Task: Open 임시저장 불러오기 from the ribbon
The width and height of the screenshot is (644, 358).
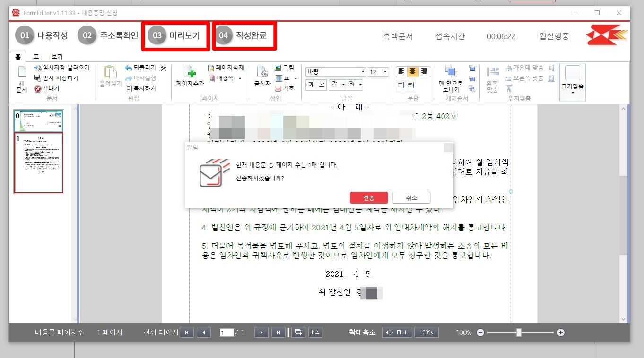Action: point(61,68)
